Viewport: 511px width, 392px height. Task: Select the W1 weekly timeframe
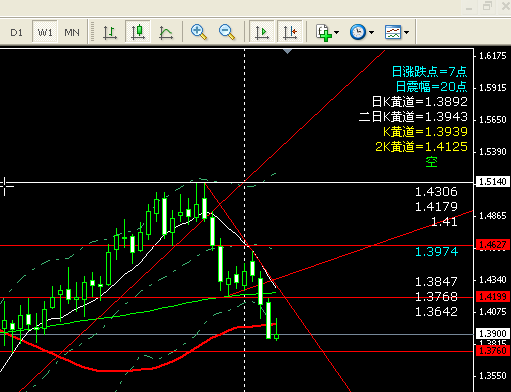point(45,32)
